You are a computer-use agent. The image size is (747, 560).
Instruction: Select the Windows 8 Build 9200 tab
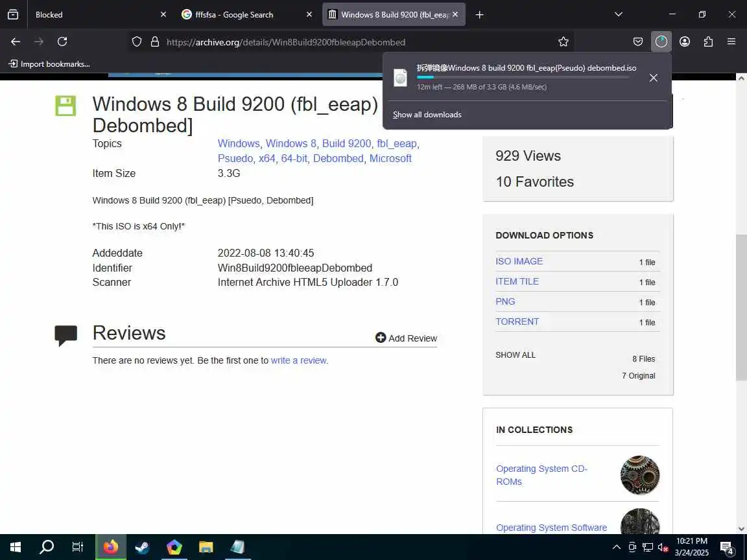[x=394, y=15]
